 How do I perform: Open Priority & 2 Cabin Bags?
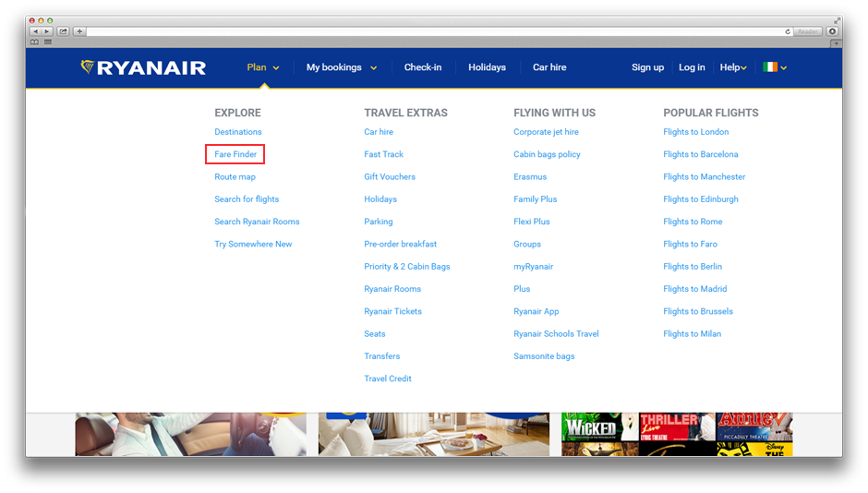pos(407,267)
